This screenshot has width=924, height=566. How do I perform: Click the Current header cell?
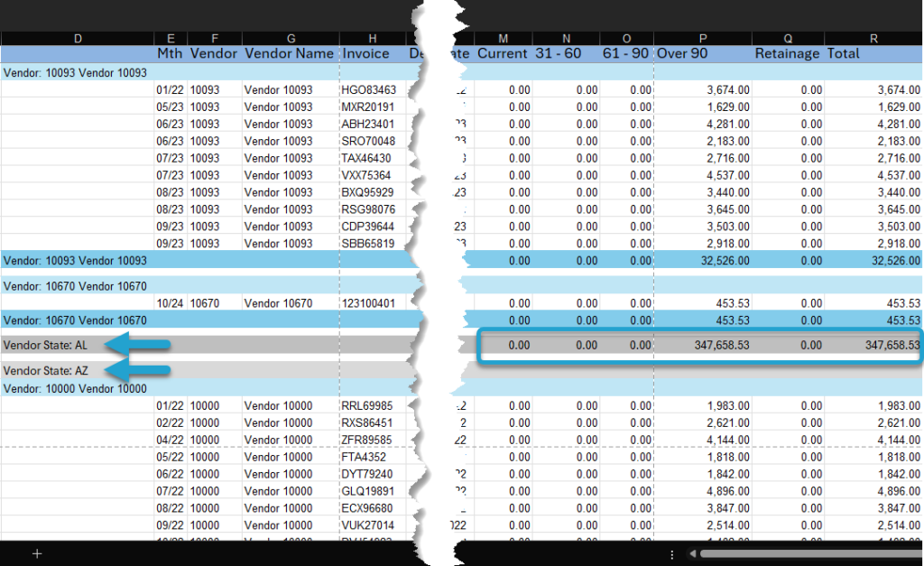[503, 53]
